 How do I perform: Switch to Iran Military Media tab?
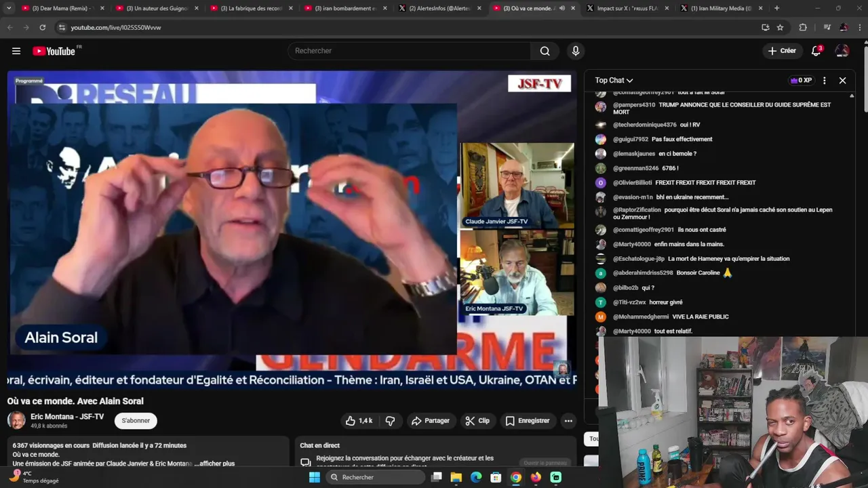(x=719, y=8)
